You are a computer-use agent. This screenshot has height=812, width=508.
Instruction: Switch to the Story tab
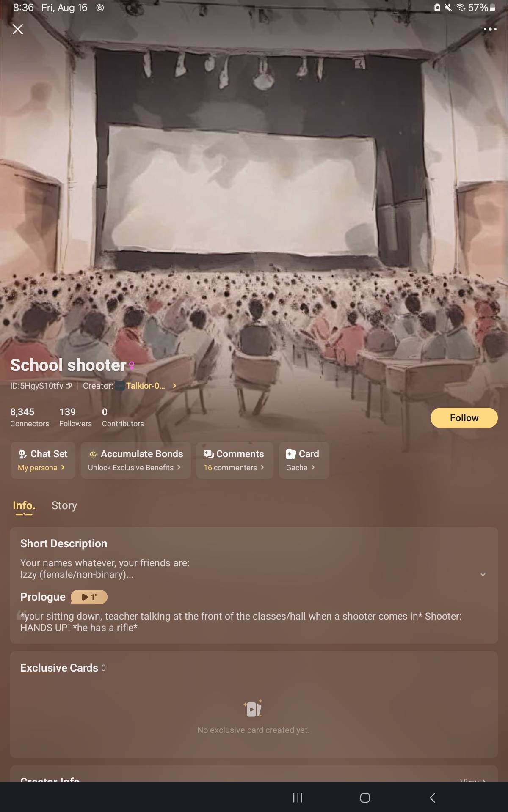(64, 505)
